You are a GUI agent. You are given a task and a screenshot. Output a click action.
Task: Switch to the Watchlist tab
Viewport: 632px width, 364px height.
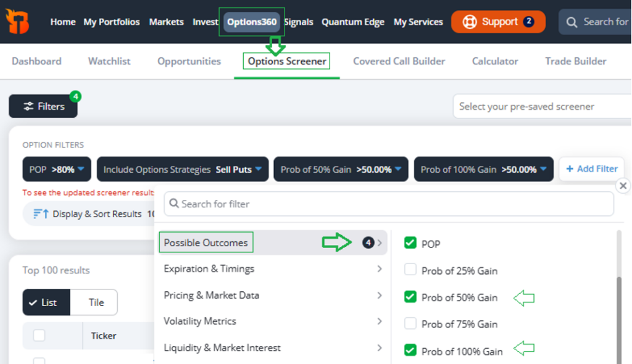[109, 61]
